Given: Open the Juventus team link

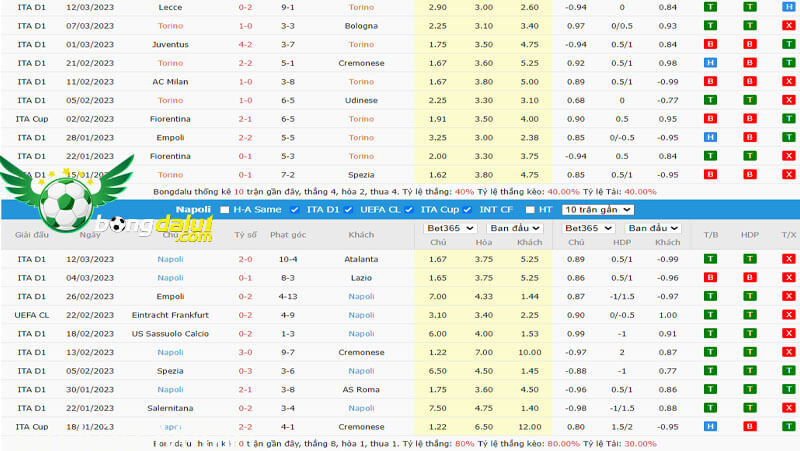Looking at the screenshot, I should click(170, 44).
